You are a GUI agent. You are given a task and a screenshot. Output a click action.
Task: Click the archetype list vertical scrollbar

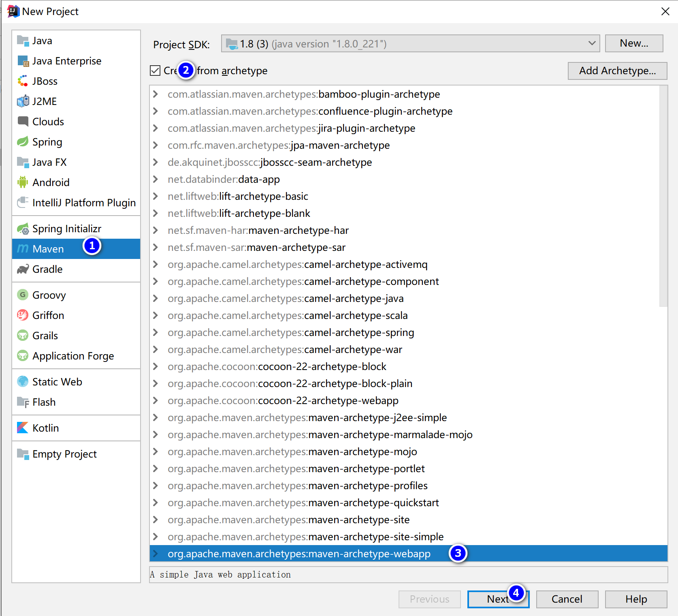663,196
